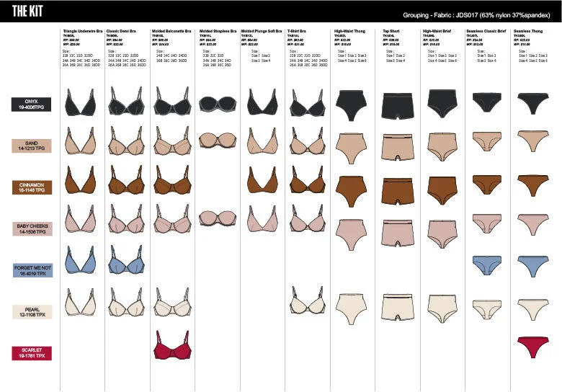Click the Seamless Classic Brief header

coord(486,31)
